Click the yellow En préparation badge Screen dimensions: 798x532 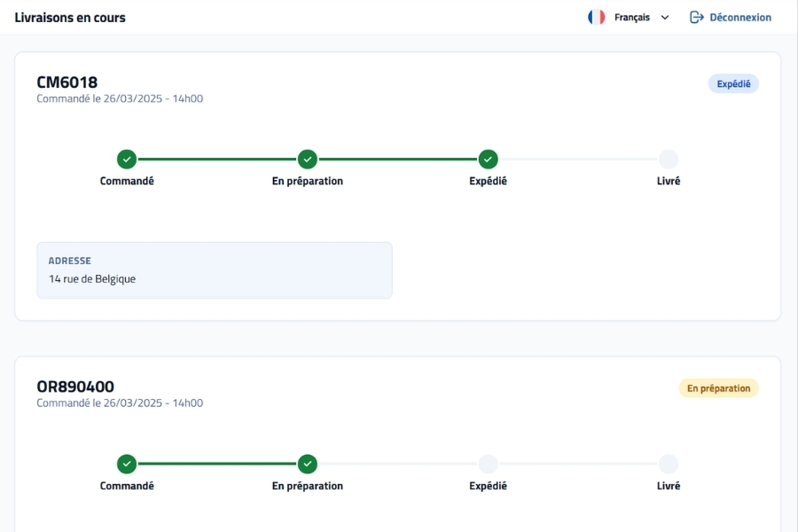[x=718, y=388]
